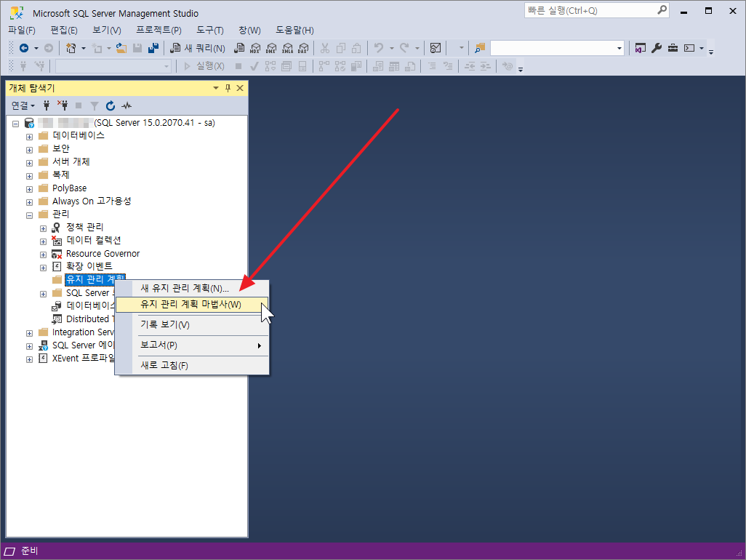Open the 프로젝트(P) menu
This screenshot has width=746, height=560.
click(159, 31)
